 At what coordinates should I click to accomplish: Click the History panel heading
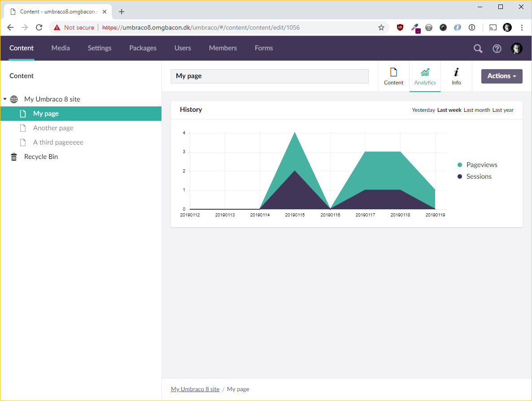click(191, 109)
